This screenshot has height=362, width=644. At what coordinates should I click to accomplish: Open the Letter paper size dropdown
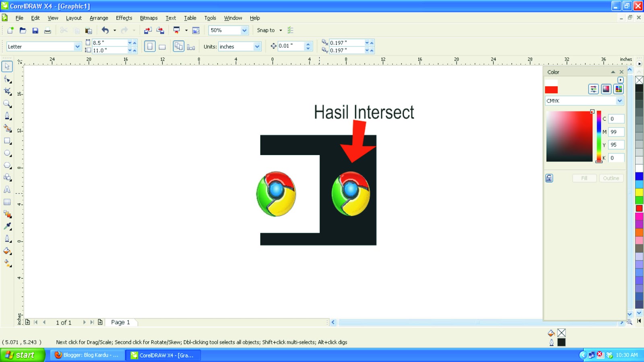click(77, 46)
